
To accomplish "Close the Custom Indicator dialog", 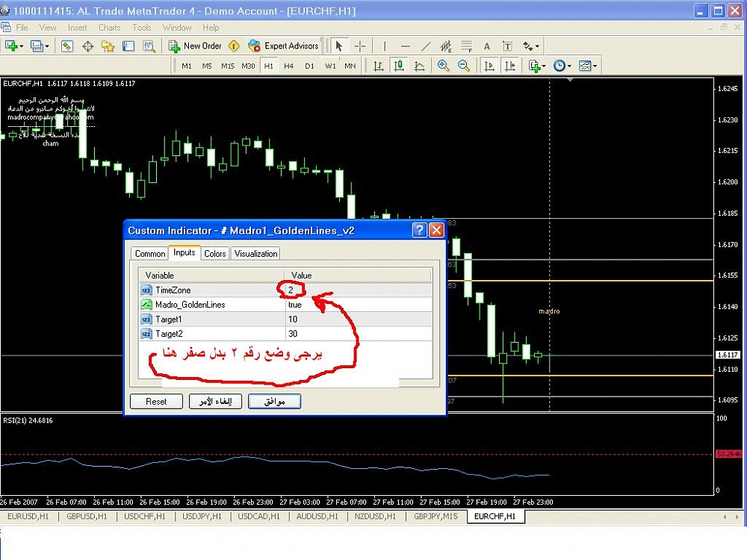I will [x=436, y=231].
